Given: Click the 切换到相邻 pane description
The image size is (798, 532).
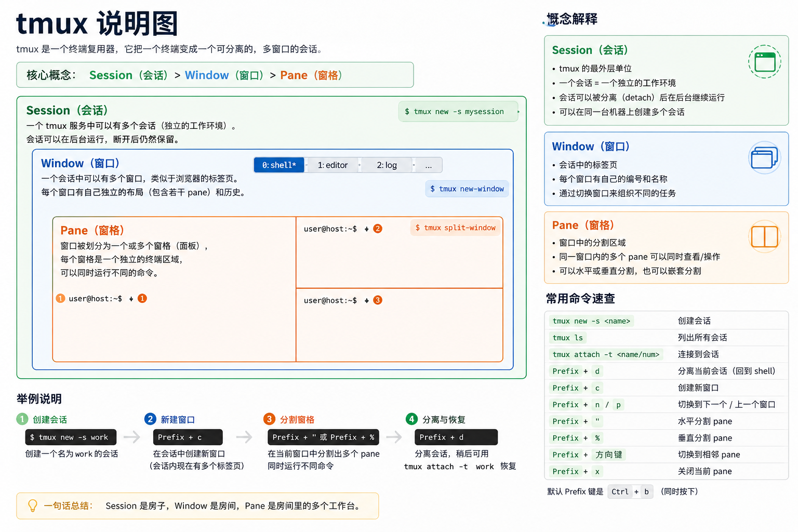Looking at the screenshot, I should pos(709,455).
